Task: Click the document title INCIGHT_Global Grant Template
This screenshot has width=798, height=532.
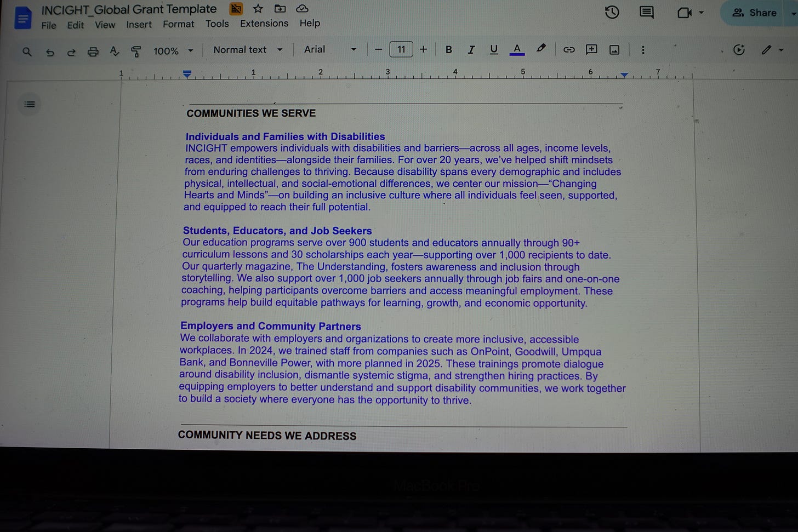Action: (x=129, y=9)
